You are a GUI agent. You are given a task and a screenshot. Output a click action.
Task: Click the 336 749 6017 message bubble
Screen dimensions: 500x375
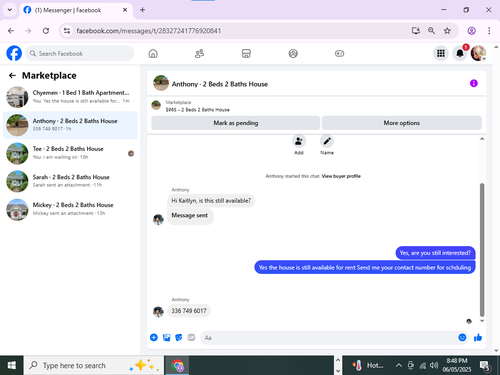point(189,311)
